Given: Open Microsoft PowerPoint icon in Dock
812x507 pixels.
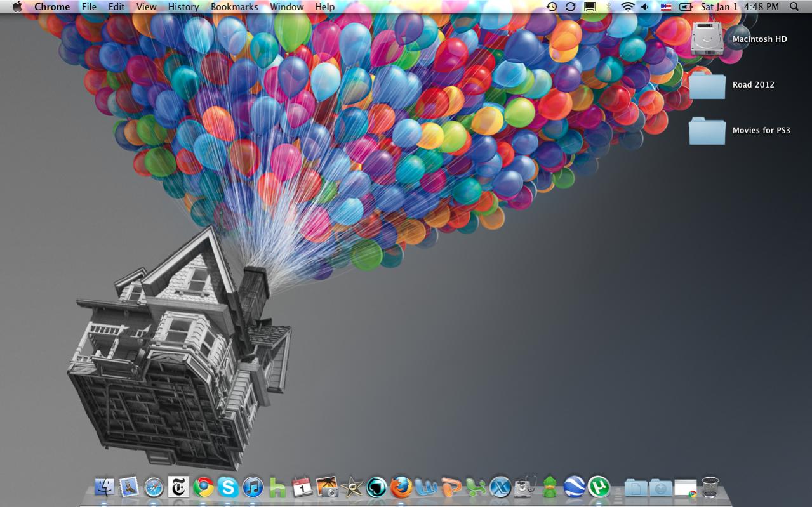Looking at the screenshot, I should coord(451,487).
